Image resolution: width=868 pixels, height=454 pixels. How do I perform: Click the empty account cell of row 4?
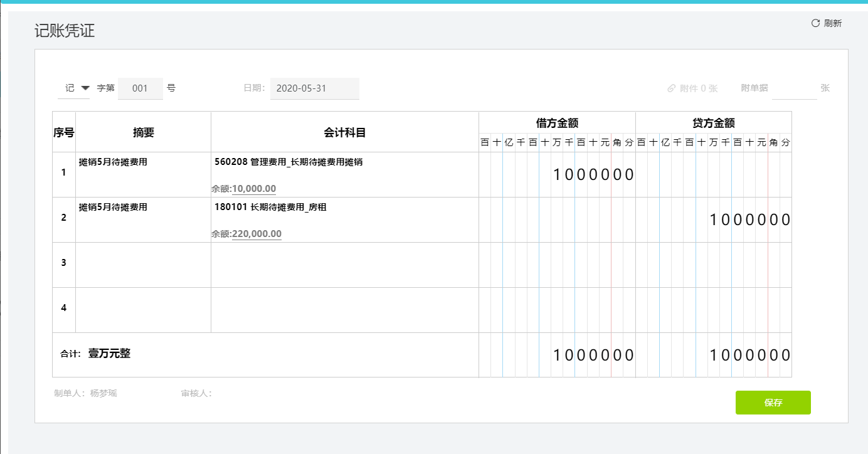click(344, 309)
